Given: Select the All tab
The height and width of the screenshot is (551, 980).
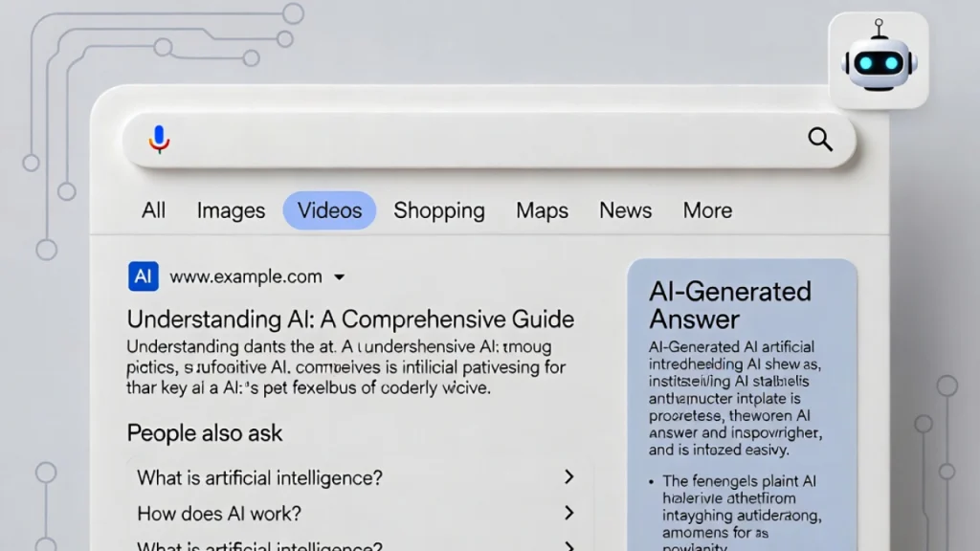Looking at the screenshot, I should pyautogui.click(x=153, y=209).
